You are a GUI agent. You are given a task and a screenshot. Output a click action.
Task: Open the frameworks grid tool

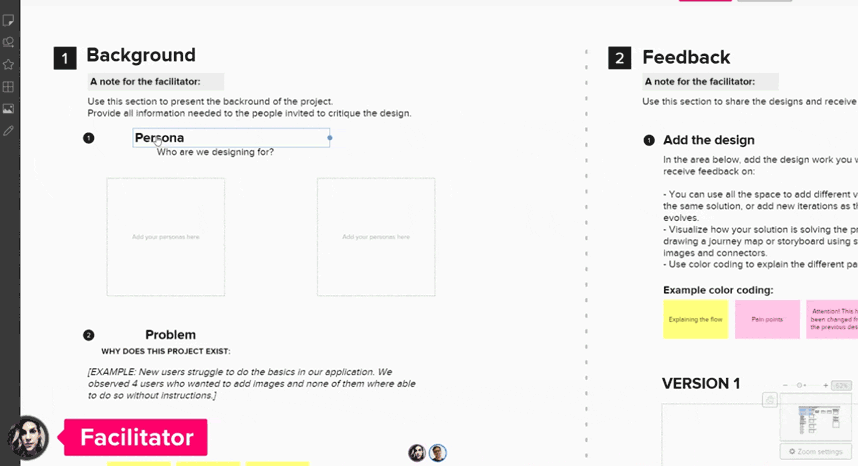[8, 86]
